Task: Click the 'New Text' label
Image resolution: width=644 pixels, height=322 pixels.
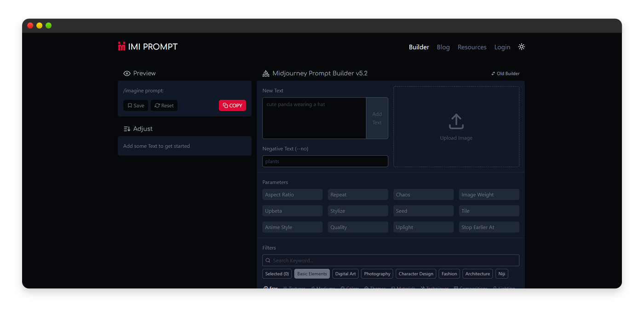Action: tap(273, 91)
